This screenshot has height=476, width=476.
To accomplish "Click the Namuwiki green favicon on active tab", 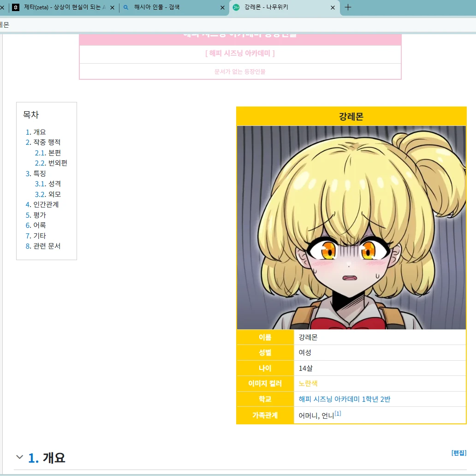I will [x=236, y=7].
